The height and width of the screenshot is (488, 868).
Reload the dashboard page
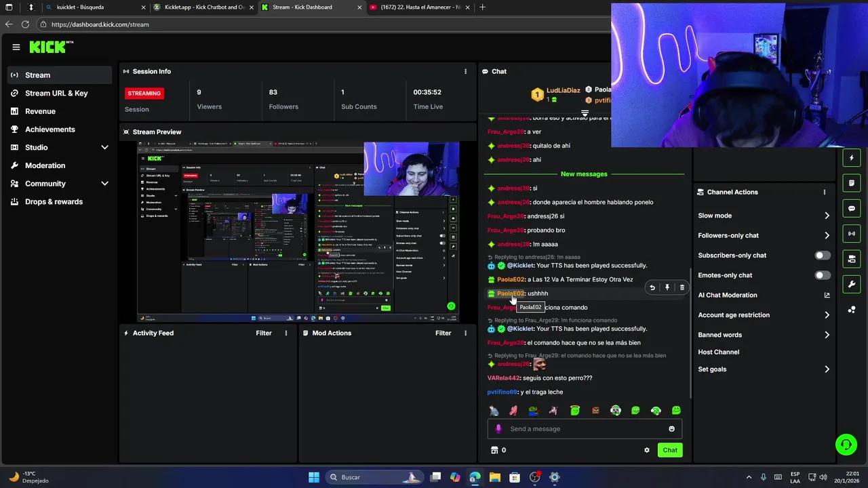click(25, 24)
